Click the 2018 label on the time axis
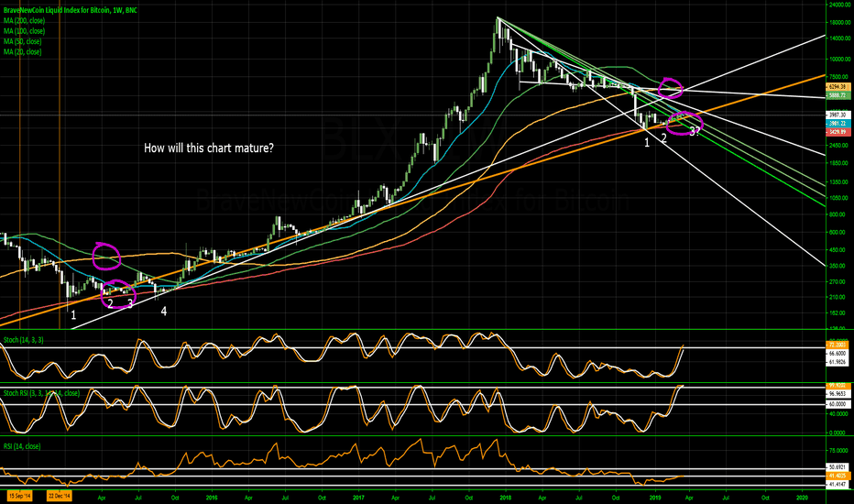 [x=506, y=498]
